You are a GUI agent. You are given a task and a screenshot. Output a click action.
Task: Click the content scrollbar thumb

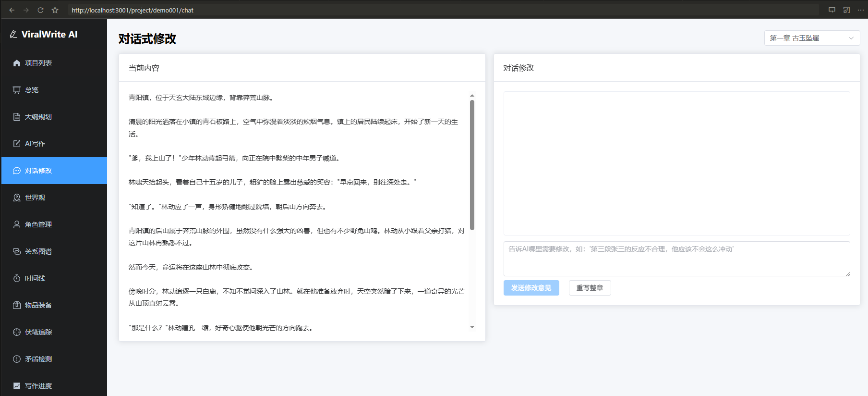tap(472, 165)
